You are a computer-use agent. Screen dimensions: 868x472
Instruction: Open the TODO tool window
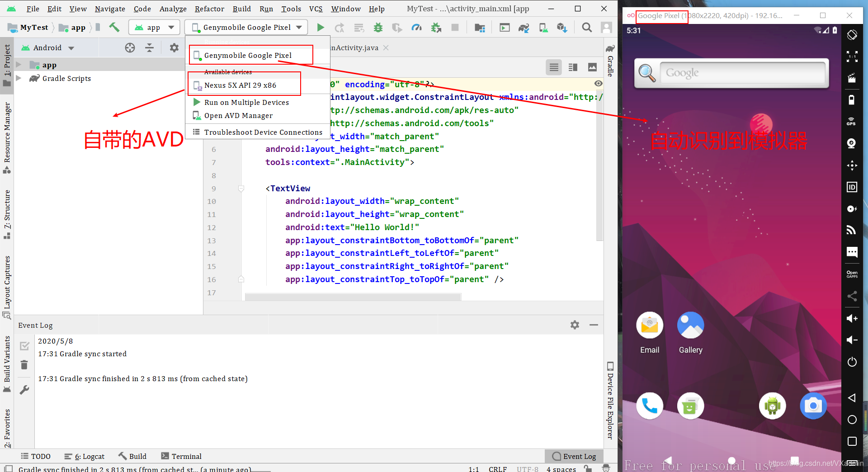coord(36,456)
